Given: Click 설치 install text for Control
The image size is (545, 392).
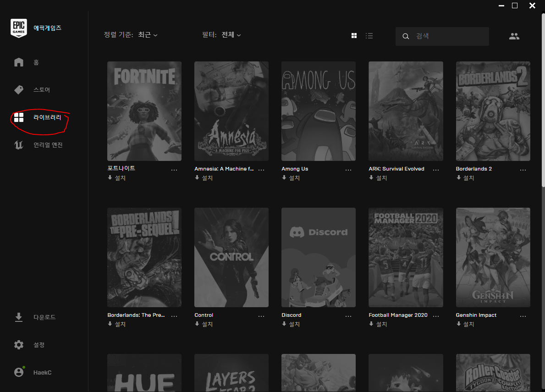Looking at the screenshot, I should (x=208, y=324).
